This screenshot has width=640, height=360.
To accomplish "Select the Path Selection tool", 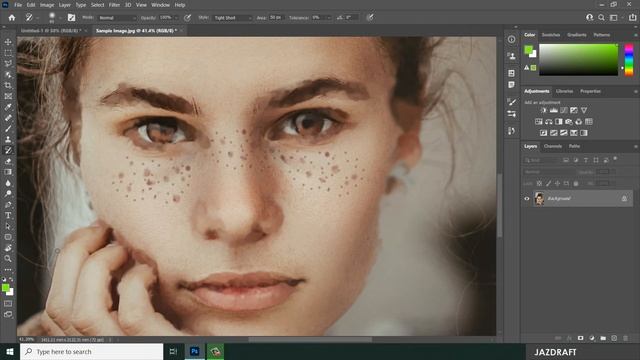I will [x=8, y=226].
